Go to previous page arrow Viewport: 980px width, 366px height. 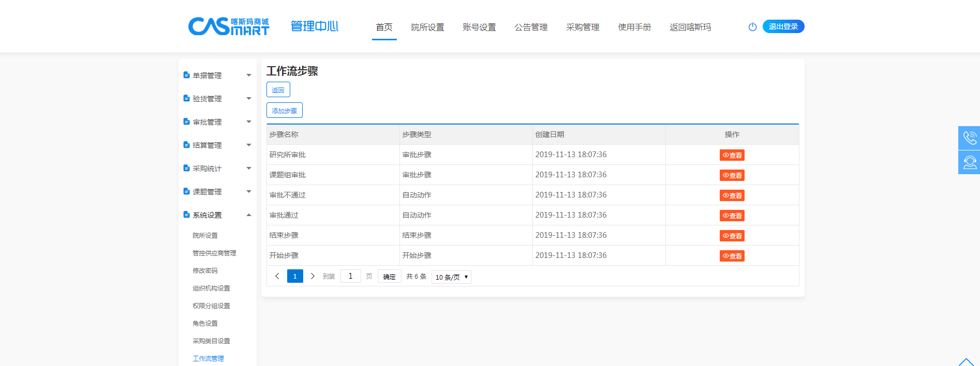coord(277,276)
